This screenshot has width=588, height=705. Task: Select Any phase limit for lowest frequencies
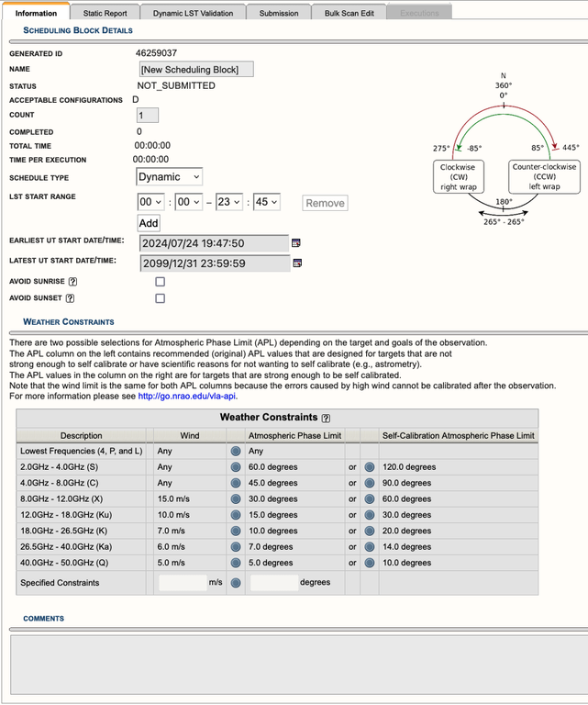[x=236, y=451]
